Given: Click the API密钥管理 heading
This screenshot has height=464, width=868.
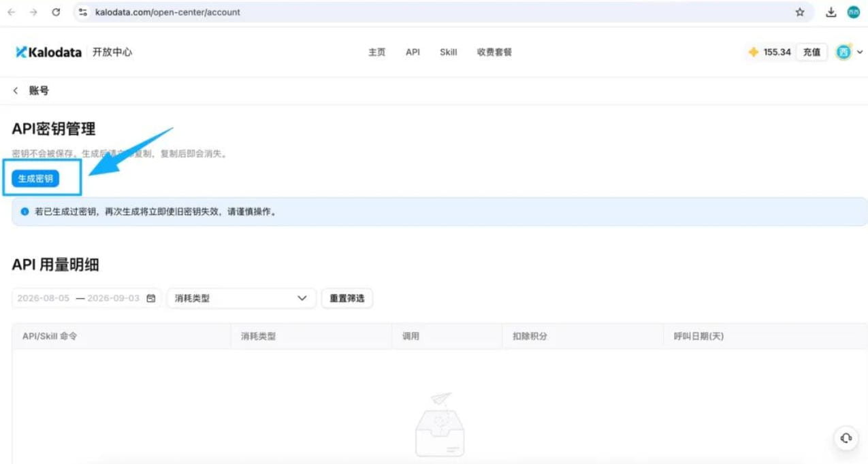Looking at the screenshot, I should [x=54, y=129].
